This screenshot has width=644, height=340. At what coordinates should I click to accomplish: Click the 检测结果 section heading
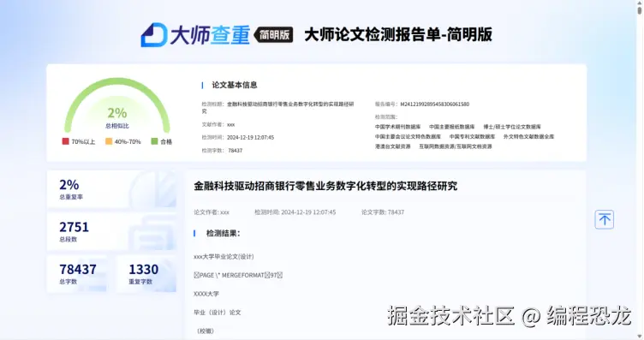click(223, 233)
